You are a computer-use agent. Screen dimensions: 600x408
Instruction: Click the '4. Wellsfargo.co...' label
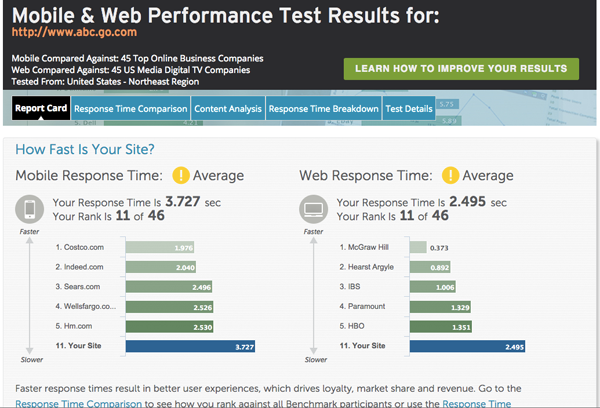click(85, 306)
